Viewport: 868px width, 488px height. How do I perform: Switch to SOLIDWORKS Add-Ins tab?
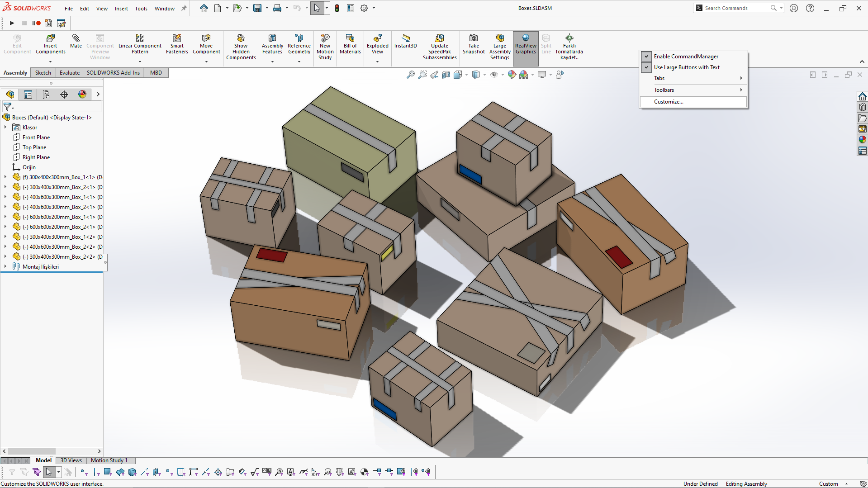[113, 73]
